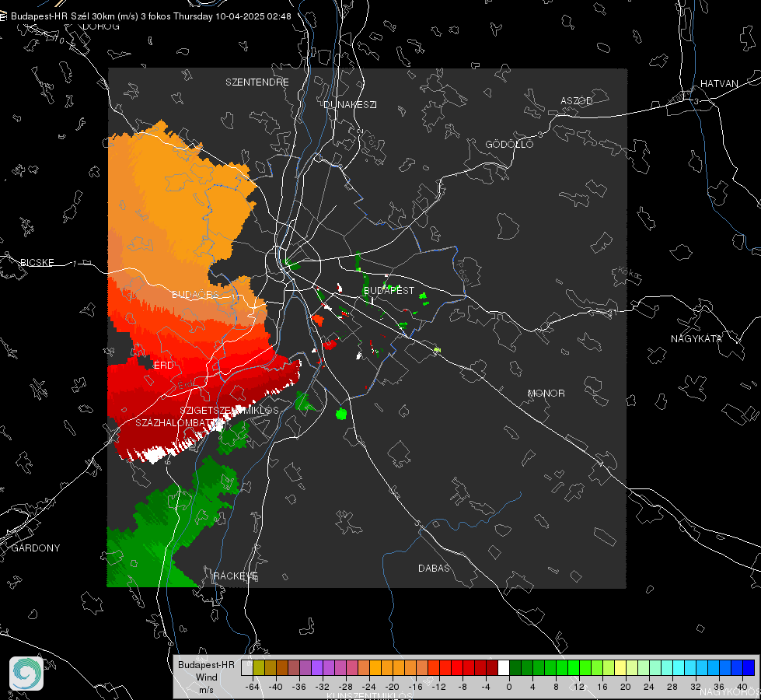Select the pale yellow swatch above 20
Image resolution: width=761 pixels, height=700 pixels.
[x=621, y=667]
